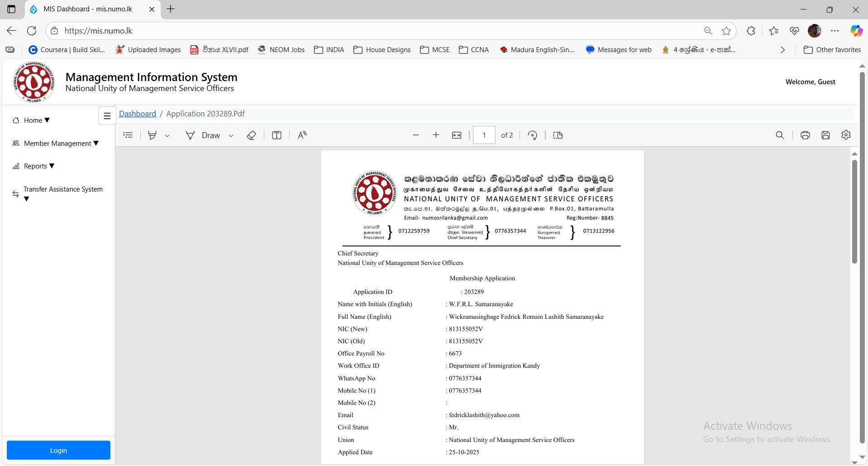Open the highlighter options dropdown

coord(167,135)
